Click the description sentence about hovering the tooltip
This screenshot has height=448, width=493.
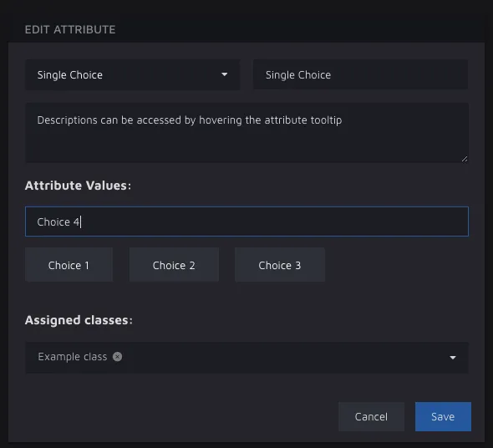coord(190,120)
